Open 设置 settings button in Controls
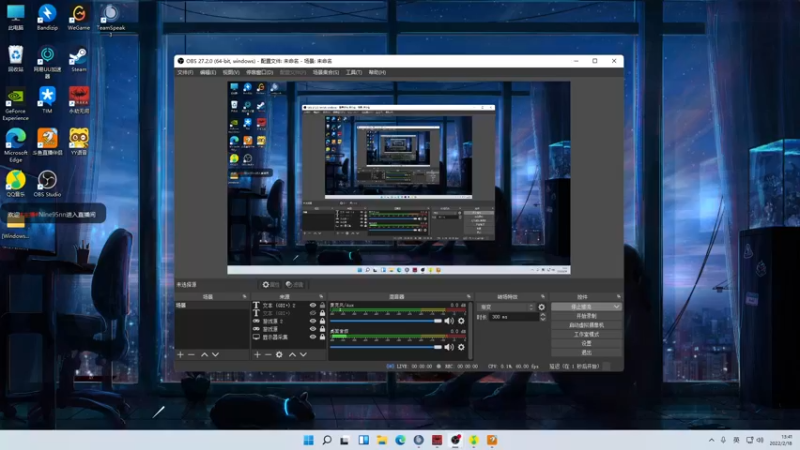The width and height of the screenshot is (800, 450). tap(586, 343)
